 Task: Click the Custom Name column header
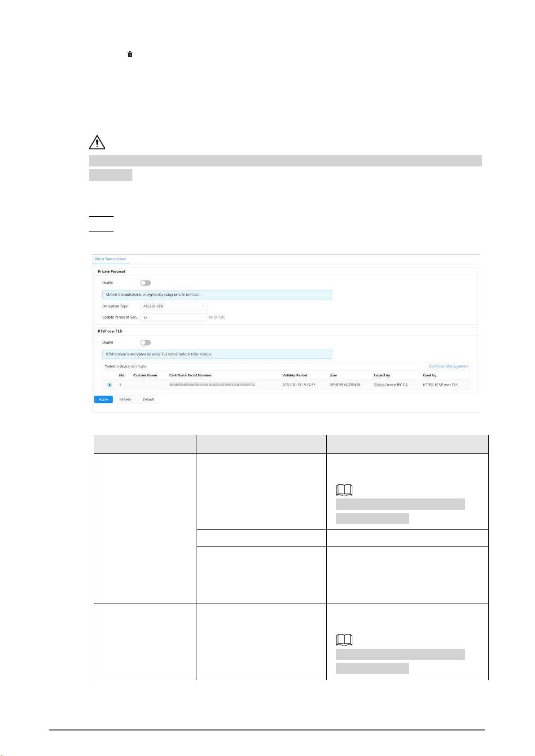(x=145, y=376)
